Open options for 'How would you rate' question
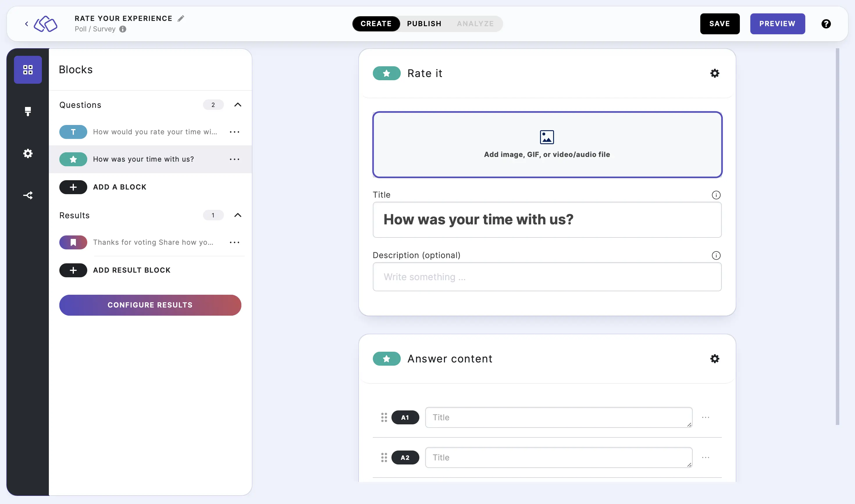855x504 pixels. (234, 132)
